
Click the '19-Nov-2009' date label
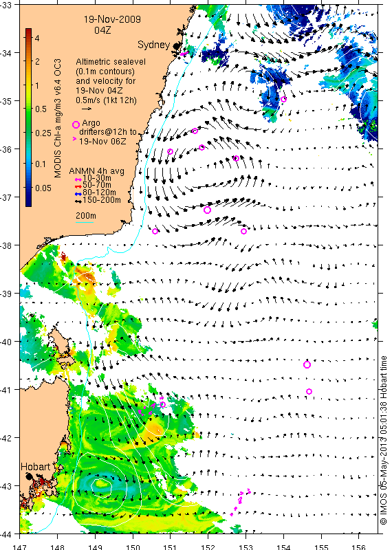pyautogui.click(x=112, y=19)
